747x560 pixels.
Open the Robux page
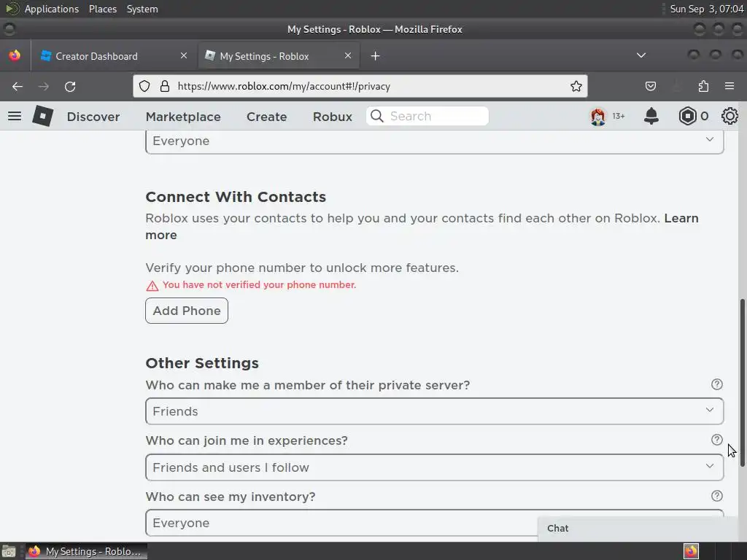coord(333,117)
